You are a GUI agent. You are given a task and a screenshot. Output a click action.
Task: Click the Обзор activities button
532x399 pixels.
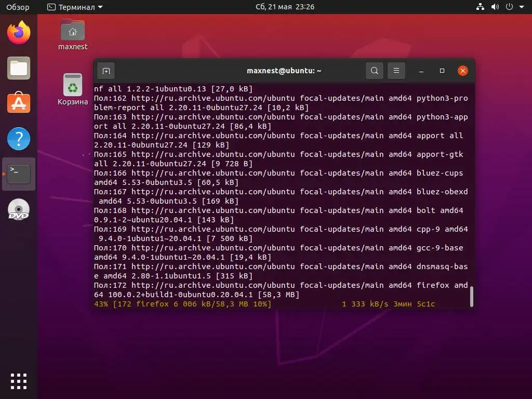click(18, 7)
